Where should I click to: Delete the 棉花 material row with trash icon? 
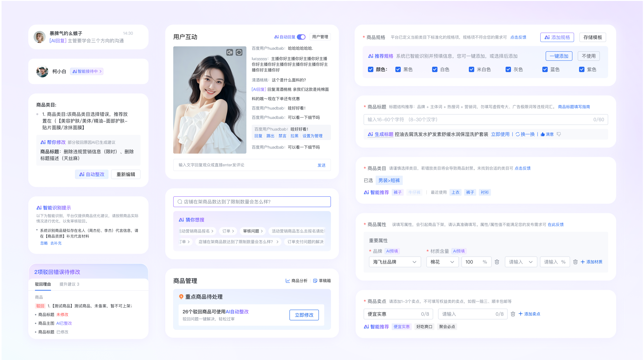point(497,262)
